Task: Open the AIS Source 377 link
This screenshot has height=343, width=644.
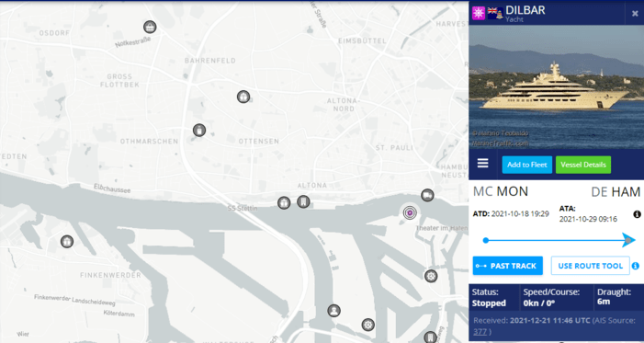Action: (480, 331)
